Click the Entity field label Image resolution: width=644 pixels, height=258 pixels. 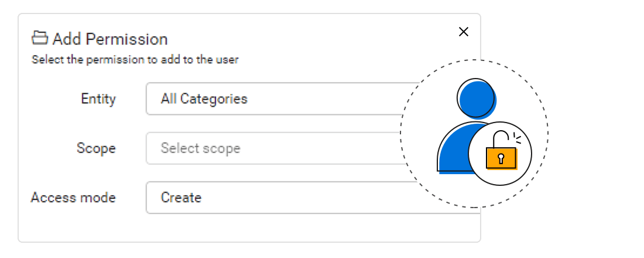pos(98,99)
